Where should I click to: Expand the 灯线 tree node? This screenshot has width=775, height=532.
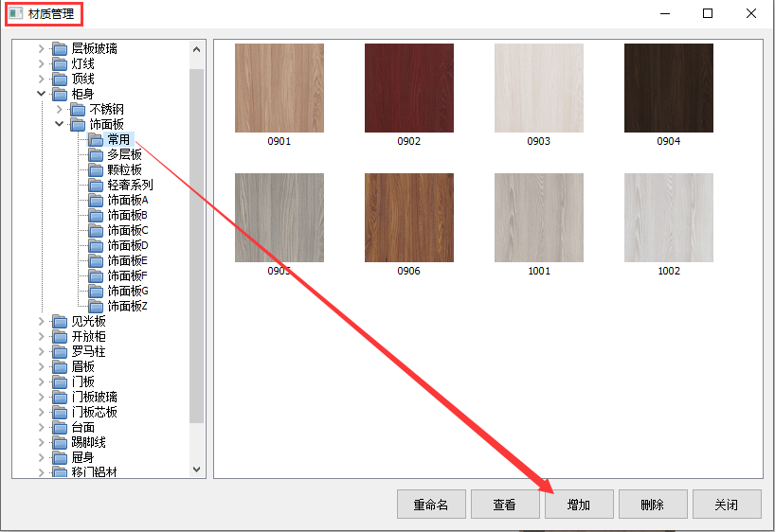pos(42,63)
